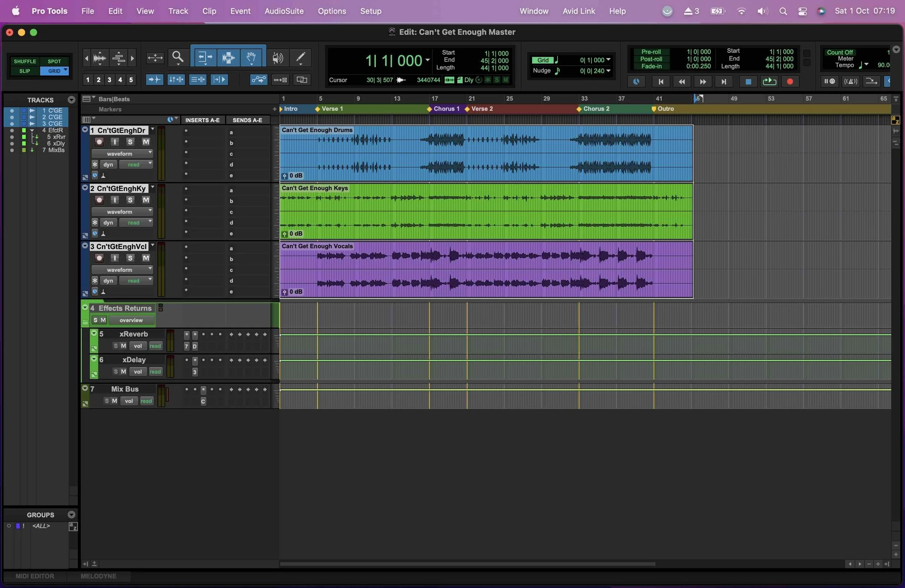Click the horizontal timeline scrollbar
Screen dimensions: 905x588
pos(467,564)
